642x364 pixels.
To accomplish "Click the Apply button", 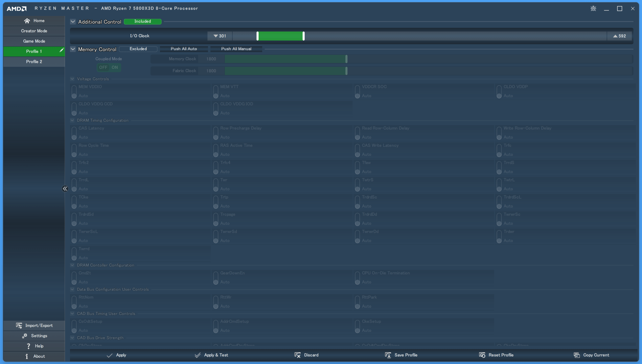I will click(x=116, y=355).
